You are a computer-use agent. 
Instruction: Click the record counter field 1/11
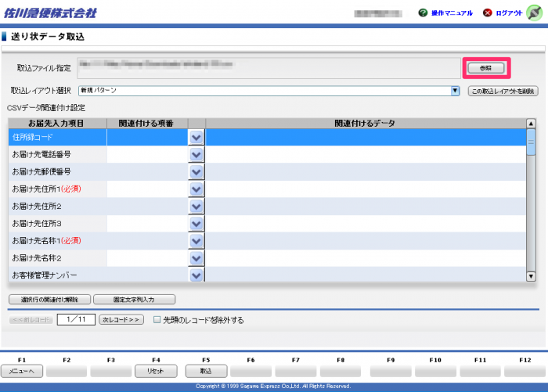coord(76,319)
